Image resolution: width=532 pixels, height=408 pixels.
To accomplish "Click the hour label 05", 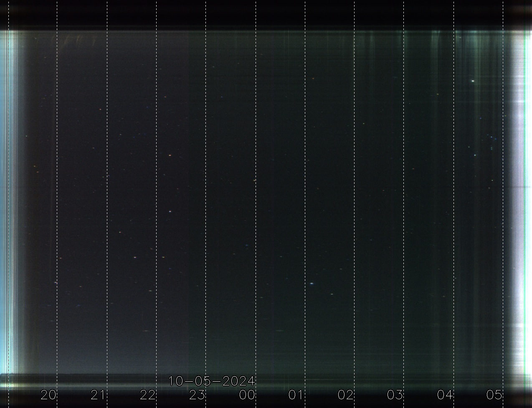I will [x=494, y=395].
